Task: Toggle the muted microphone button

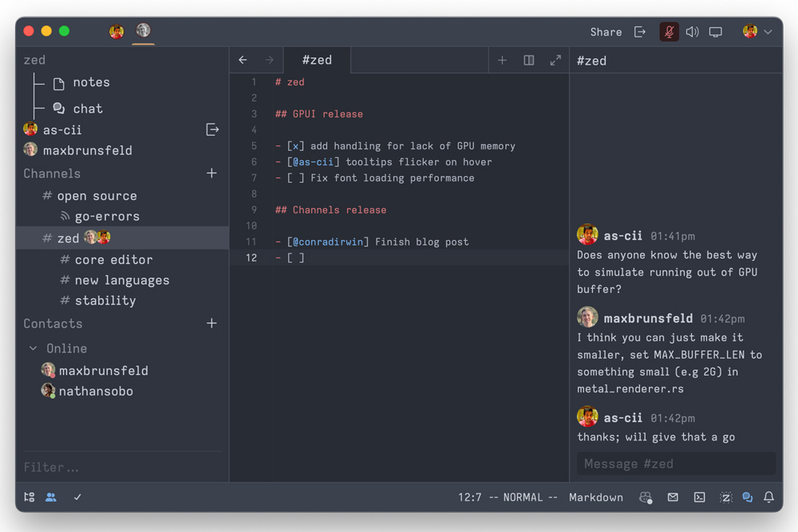Action: [669, 32]
